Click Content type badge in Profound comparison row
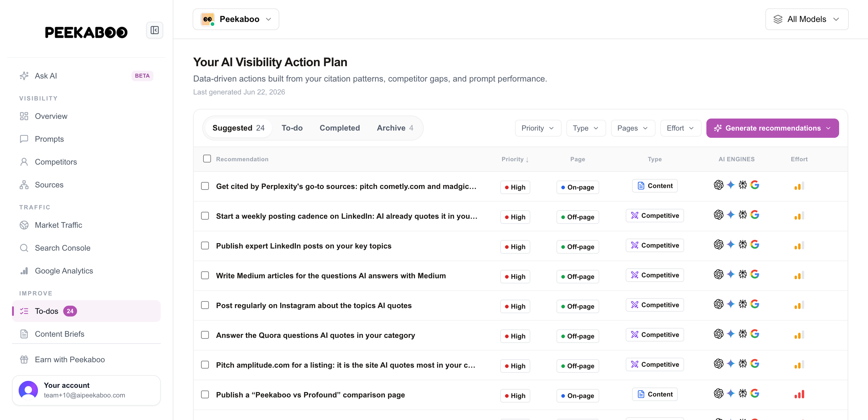The width and height of the screenshot is (868, 420). (655, 394)
